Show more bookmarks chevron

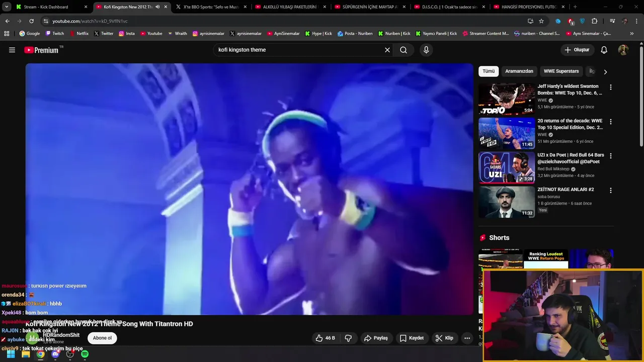click(632, 33)
